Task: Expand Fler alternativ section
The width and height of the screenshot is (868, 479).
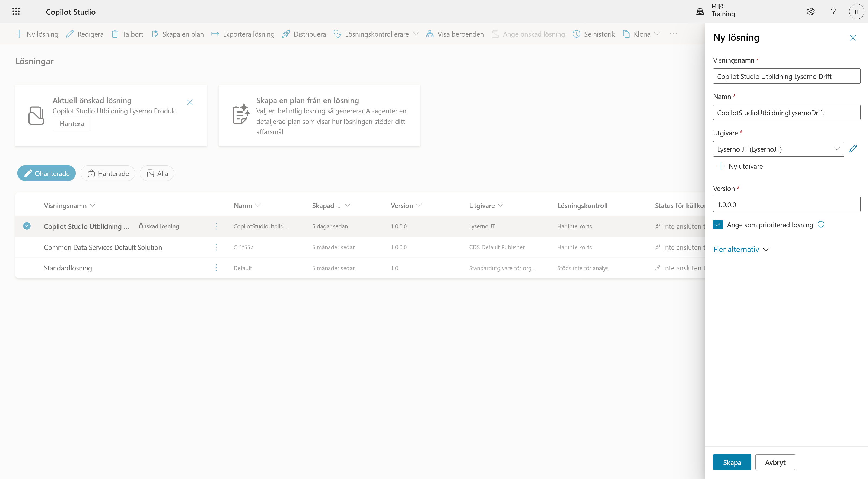Action: tap(741, 249)
